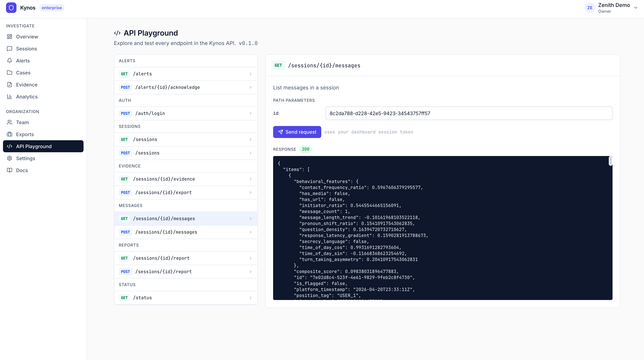644x360 pixels.
Task: Select the GET /sessions/{id}/evidence endpoint
Action: (x=185, y=179)
